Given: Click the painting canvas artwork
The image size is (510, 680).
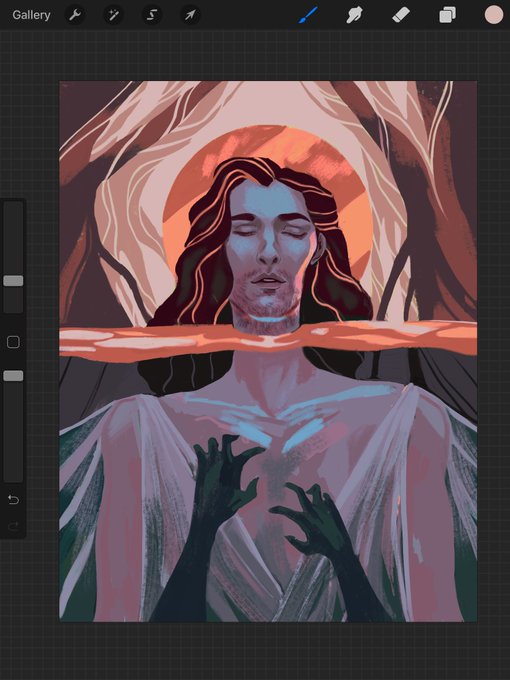Looking at the screenshot, I should tap(268, 351).
